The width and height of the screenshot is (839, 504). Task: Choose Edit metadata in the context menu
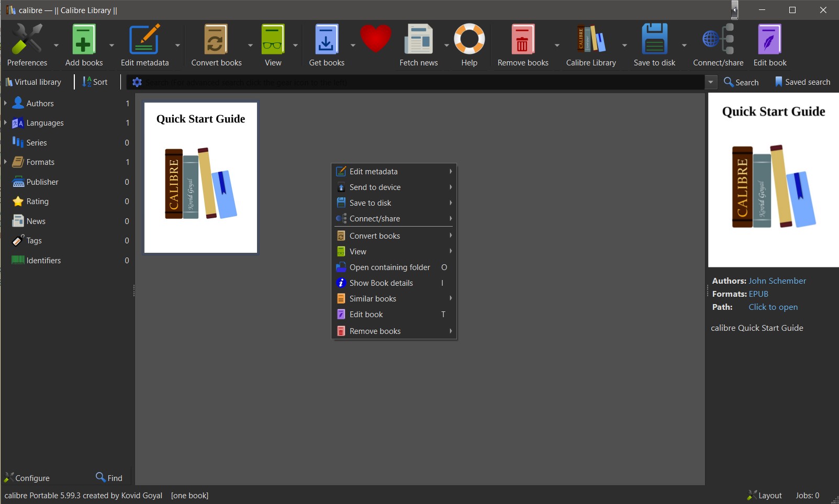(x=394, y=172)
